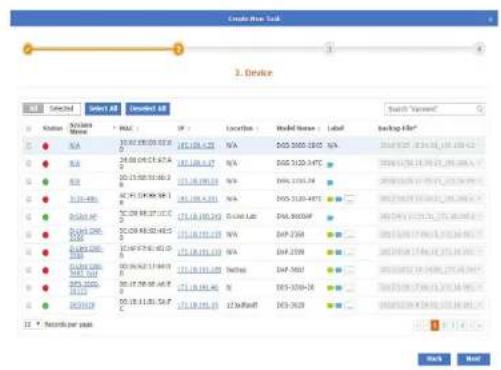This screenshot has height=370, width=501.
Task: Open Backup File dropdown for DES-3200-18 row
Action: coord(431,287)
